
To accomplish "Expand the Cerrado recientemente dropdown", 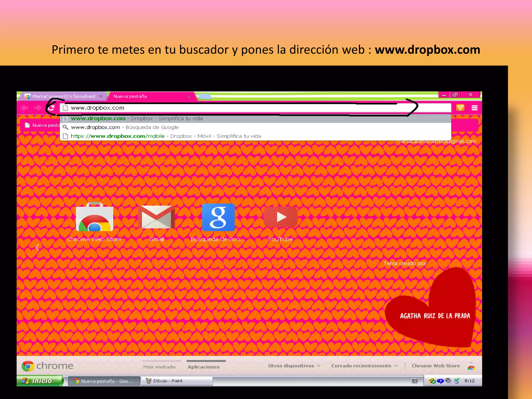I will [x=364, y=366].
